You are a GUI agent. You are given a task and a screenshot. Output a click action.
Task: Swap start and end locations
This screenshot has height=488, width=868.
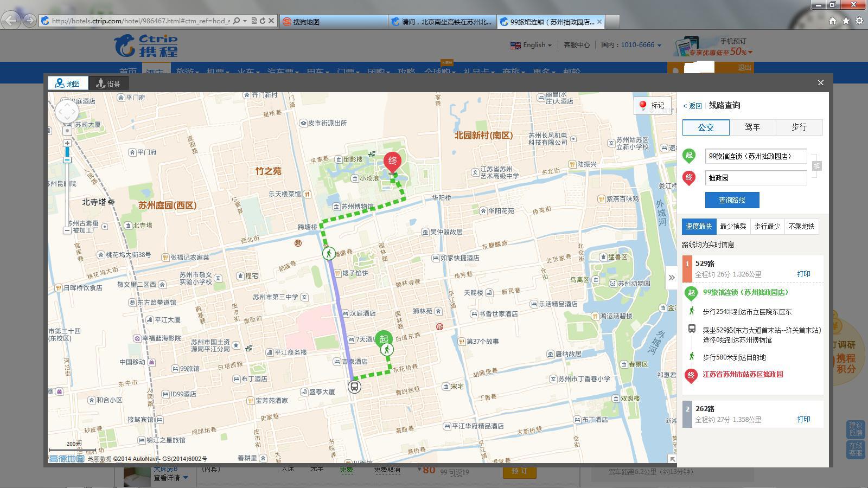coord(816,166)
